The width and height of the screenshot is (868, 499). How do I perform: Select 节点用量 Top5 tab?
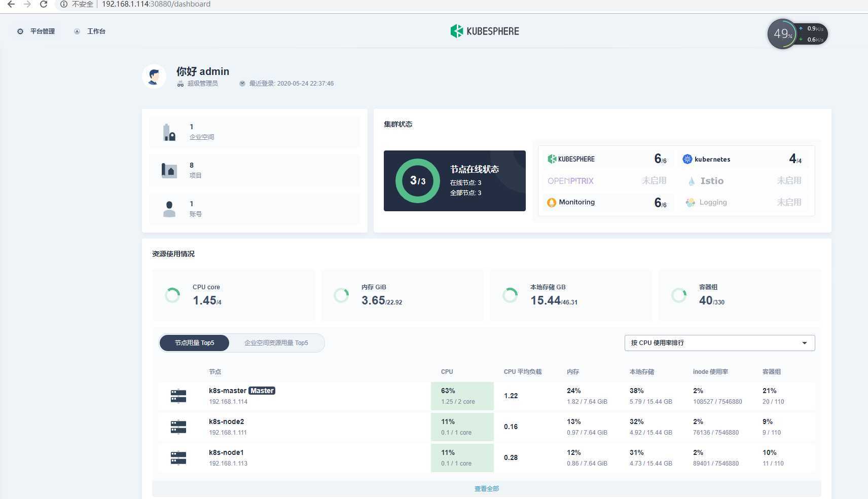[194, 343]
